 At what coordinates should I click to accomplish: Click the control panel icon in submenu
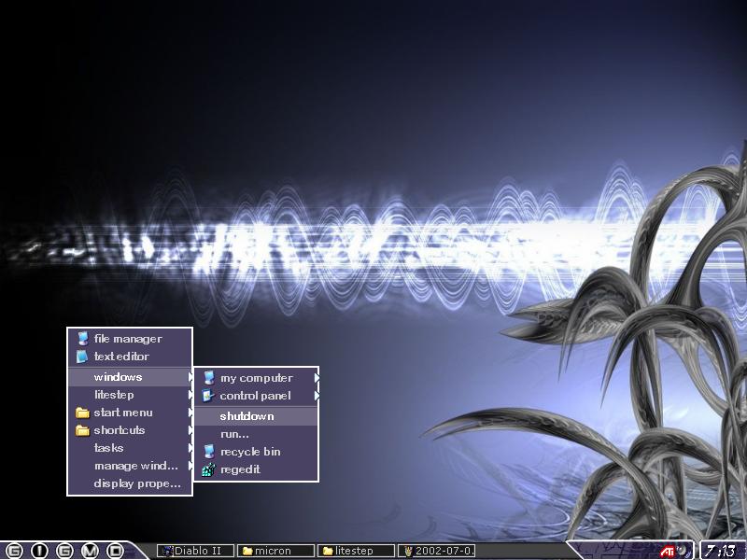point(207,395)
